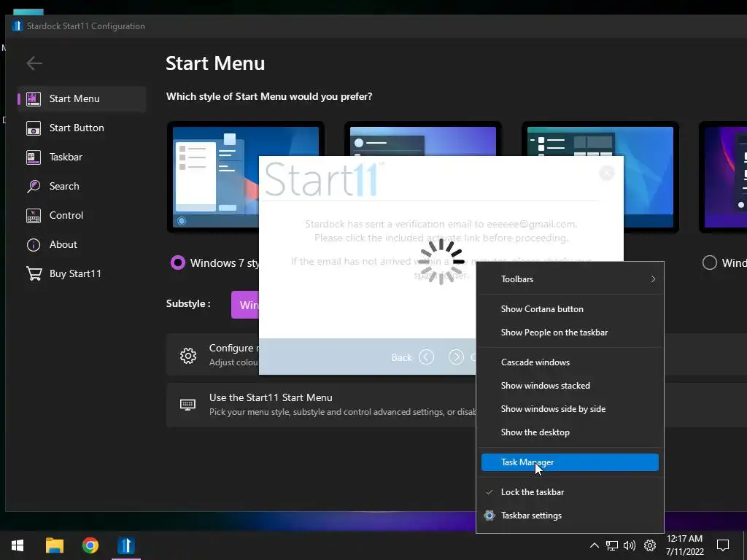Open the Windows Start button
Image resolution: width=747 pixels, height=560 pixels.
[18, 545]
